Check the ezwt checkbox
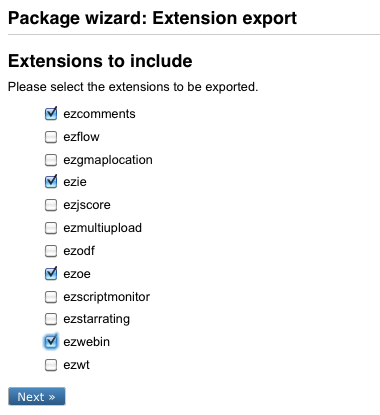Screen dimensions: 380x415 point(51,365)
